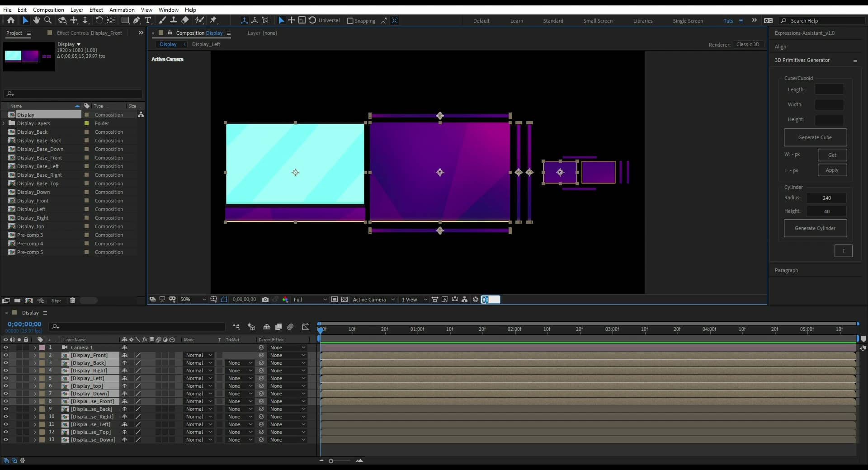This screenshot has width=868, height=470.
Task: Click the Generate Cylinder button
Action: (815, 228)
